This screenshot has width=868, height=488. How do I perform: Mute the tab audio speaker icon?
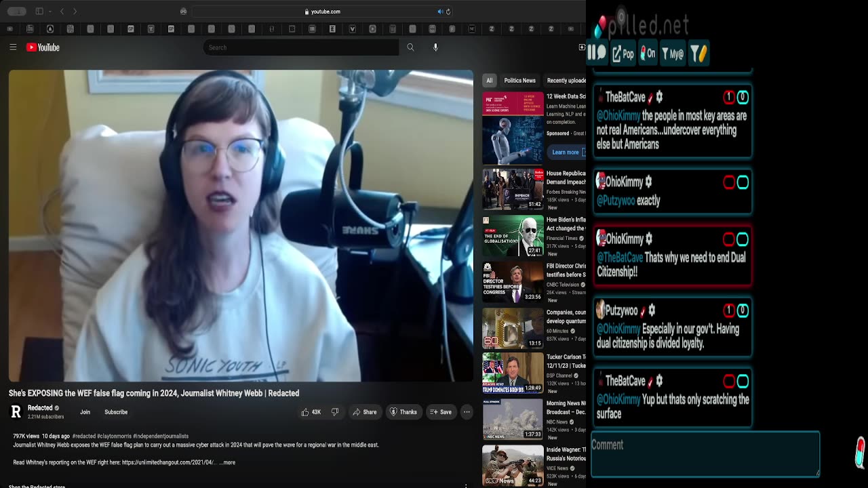pyautogui.click(x=440, y=12)
